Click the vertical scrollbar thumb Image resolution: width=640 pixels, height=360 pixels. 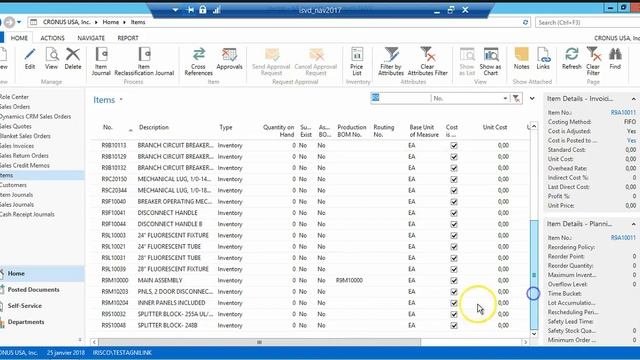(534, 274)
